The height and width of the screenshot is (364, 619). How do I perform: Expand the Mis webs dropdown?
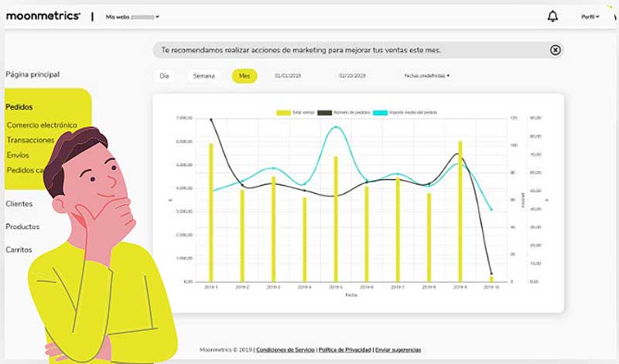point(132,17)
